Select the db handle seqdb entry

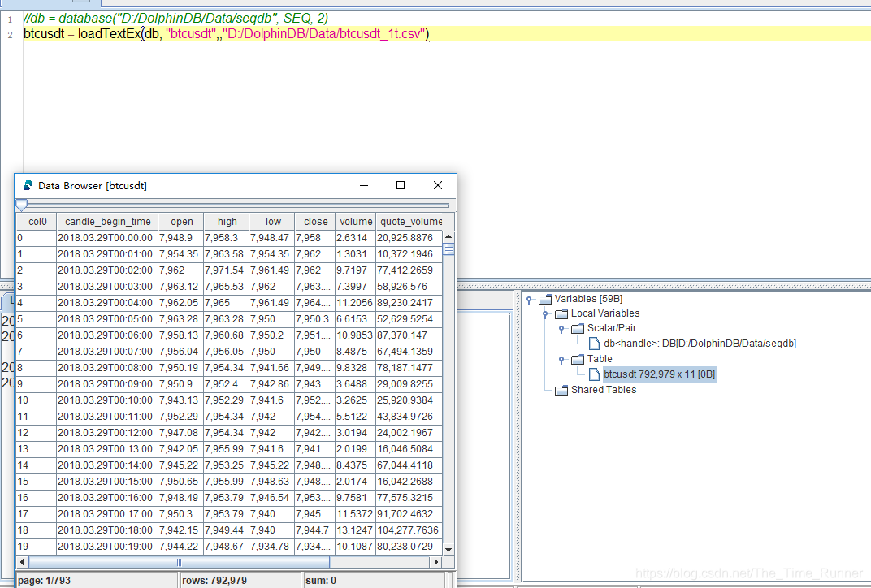[700, 344]
